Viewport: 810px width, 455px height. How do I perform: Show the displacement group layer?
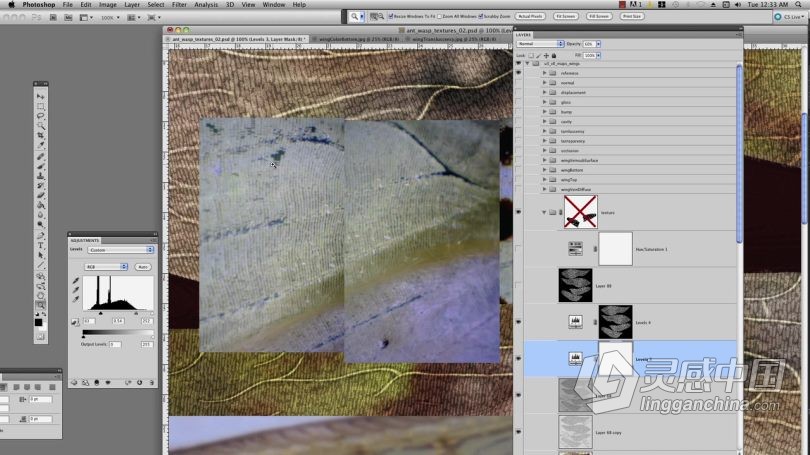pyautogui.click(x=519, y=92)
